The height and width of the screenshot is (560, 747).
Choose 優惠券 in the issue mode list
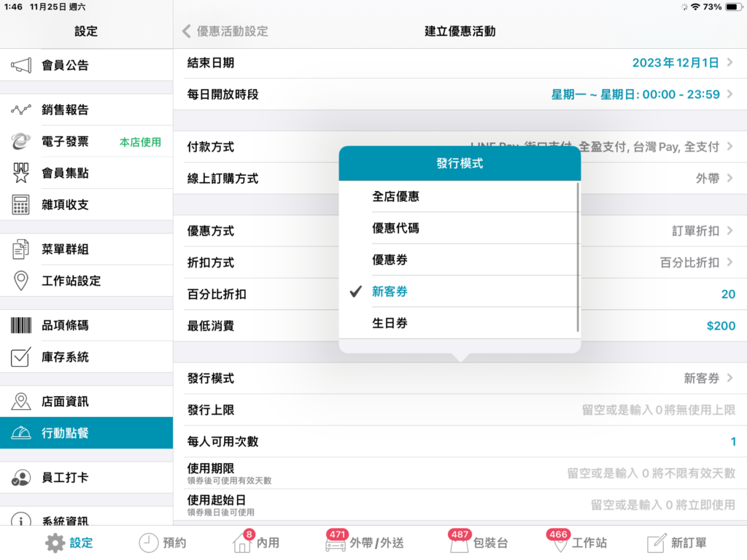pos(460,260)
